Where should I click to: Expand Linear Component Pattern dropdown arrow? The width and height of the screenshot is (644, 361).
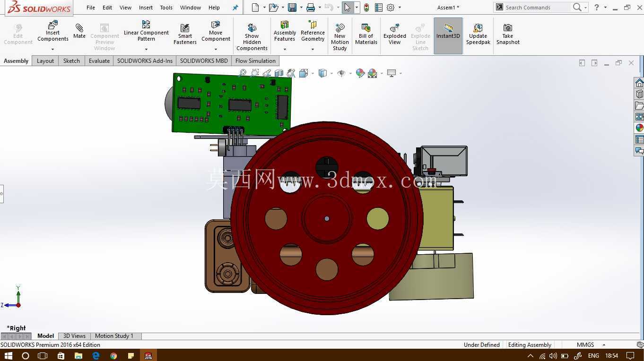click(x=146, y=49)
